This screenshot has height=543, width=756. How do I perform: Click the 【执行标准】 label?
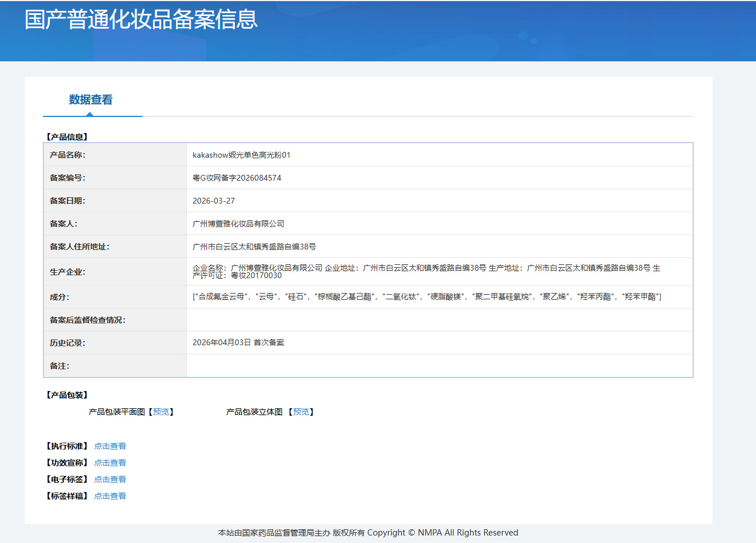point(67,446)
